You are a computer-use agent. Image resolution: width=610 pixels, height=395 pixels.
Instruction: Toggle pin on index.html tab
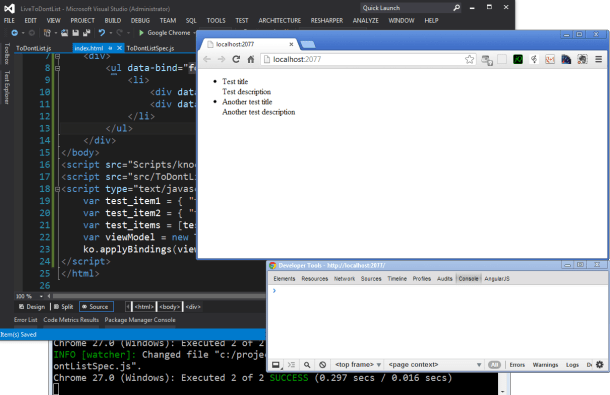(x=110, y=48)
